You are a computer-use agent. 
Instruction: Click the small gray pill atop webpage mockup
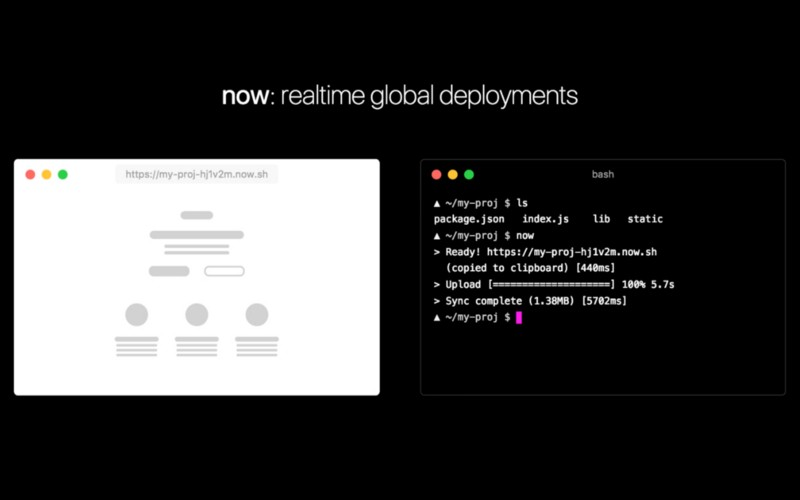point(197,215)
